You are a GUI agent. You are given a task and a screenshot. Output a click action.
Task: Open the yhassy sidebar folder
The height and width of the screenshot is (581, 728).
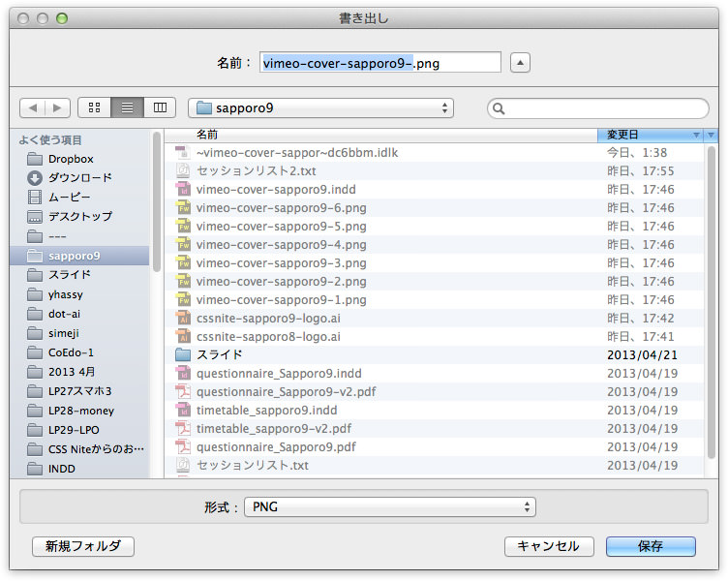coord(79,294)
